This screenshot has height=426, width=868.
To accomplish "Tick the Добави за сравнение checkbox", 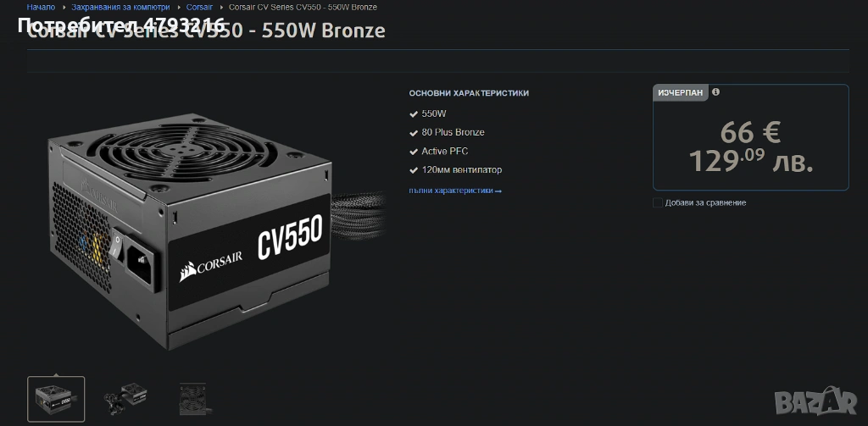I will coord(658,202).
